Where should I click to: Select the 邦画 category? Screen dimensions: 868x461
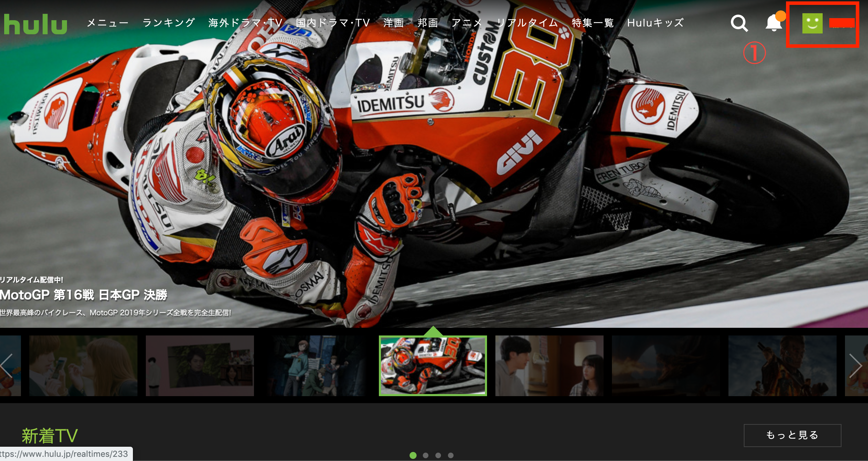pos(428,23)
